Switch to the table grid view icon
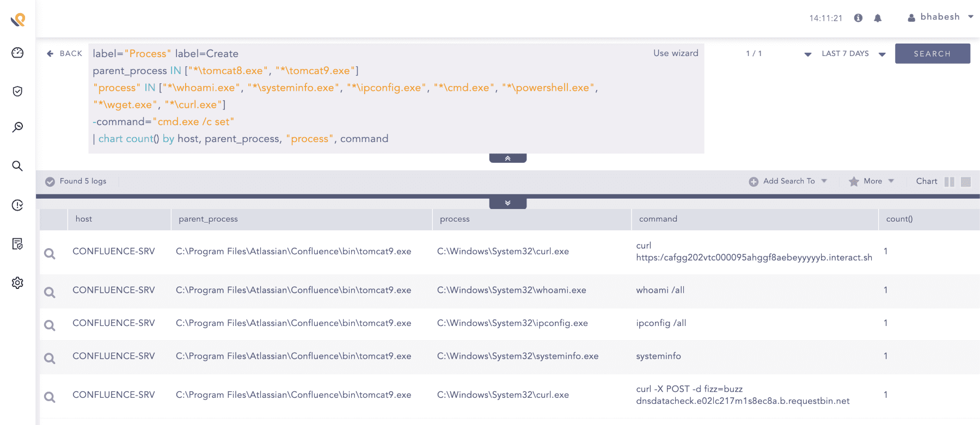The image size is (980, 425). coord(966,182)
